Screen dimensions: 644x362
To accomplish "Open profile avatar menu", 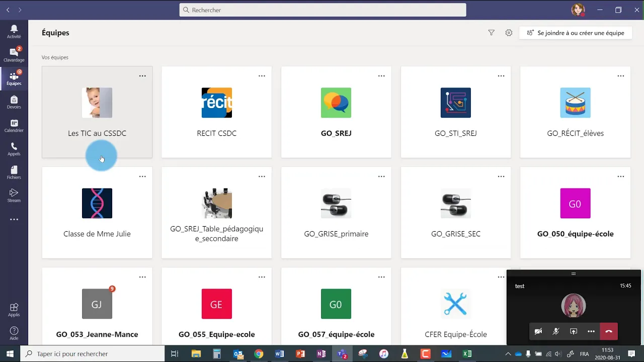I will (x=578, y=10).
